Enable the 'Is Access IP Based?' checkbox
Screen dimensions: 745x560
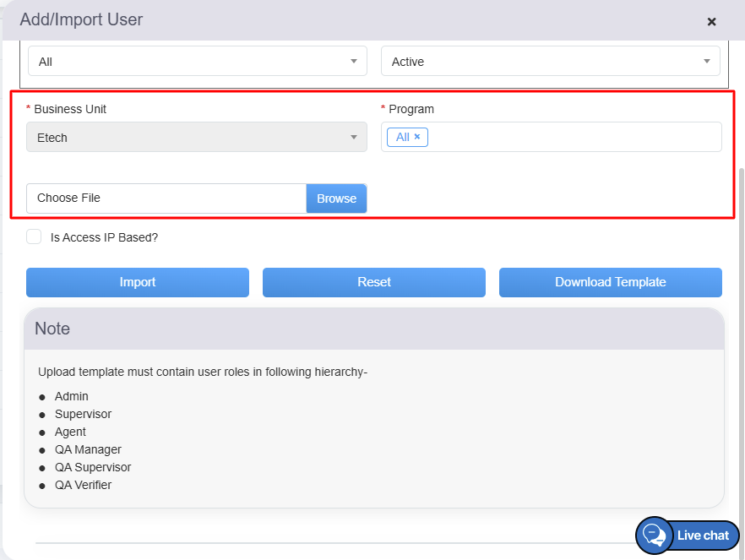point(34,237)
